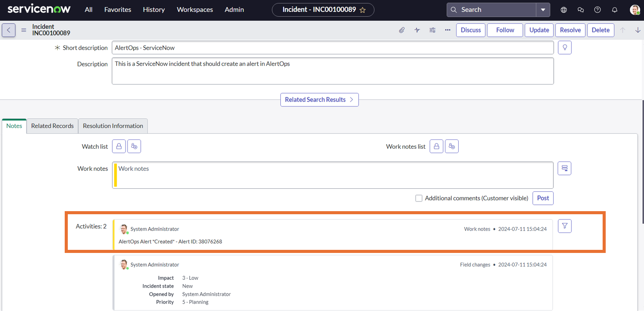Open the activities filter funnel icon
This screenshot has height=311, width=644.
564,226
